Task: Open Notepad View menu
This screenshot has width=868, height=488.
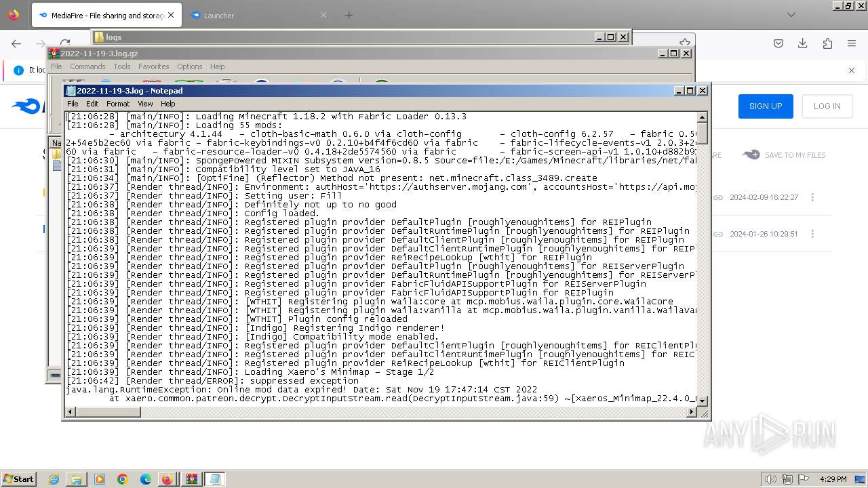Action: coord(145,104)
